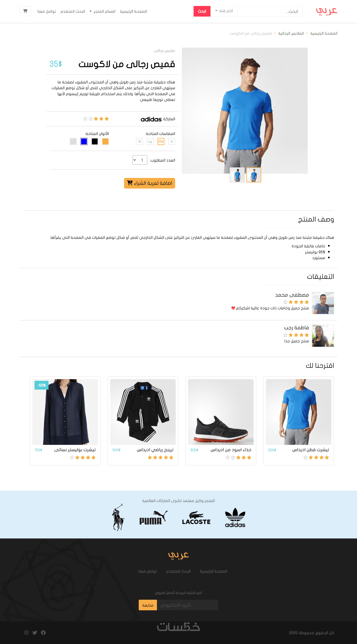Select the Md size option
The height and width of the screenshot is (644, 357).
(161, 141)
